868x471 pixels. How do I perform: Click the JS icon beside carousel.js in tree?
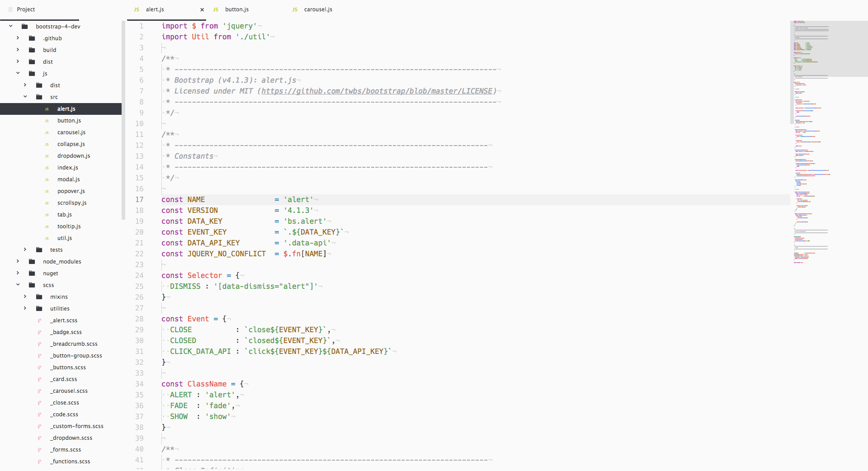[47, 132]
